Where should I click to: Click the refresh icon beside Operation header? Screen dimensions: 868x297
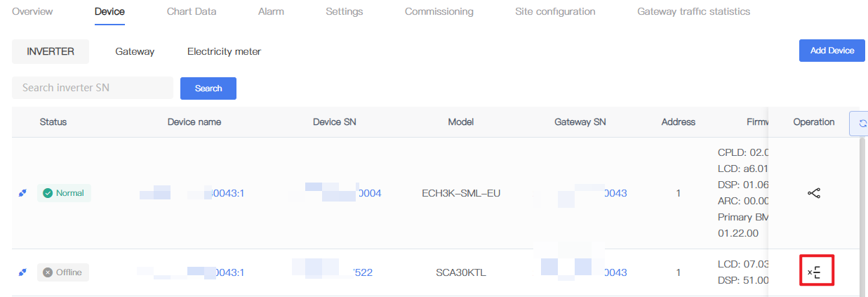(x=860, y=123)
